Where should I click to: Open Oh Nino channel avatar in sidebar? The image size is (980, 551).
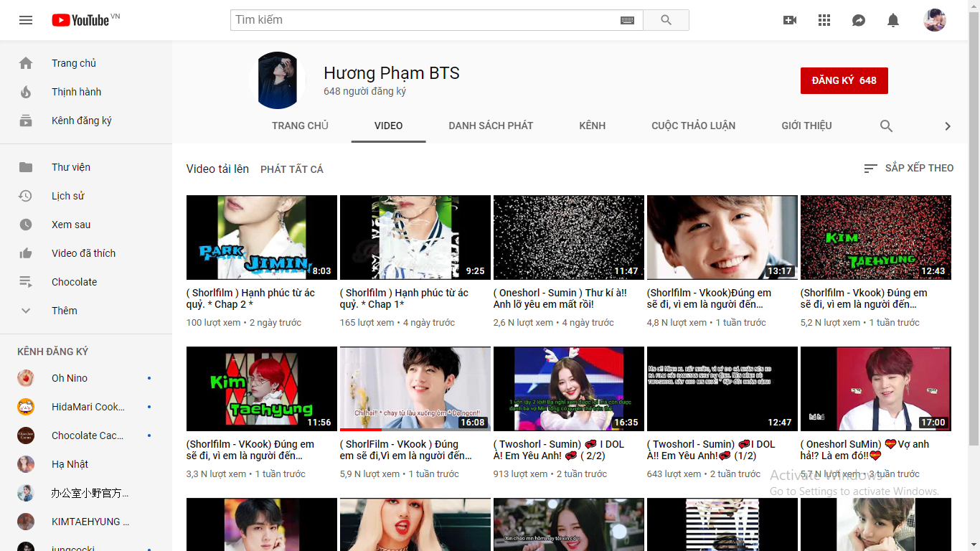26,378
